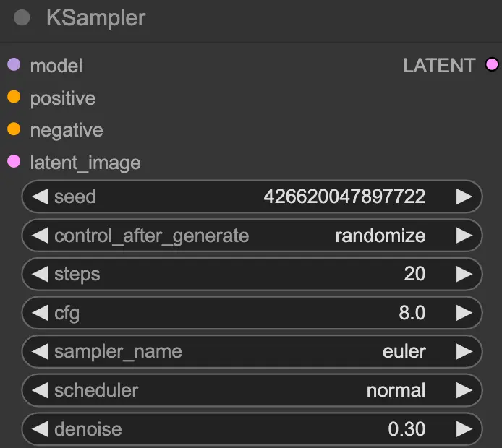Click the model input connector dot

(x=14, y=65)
